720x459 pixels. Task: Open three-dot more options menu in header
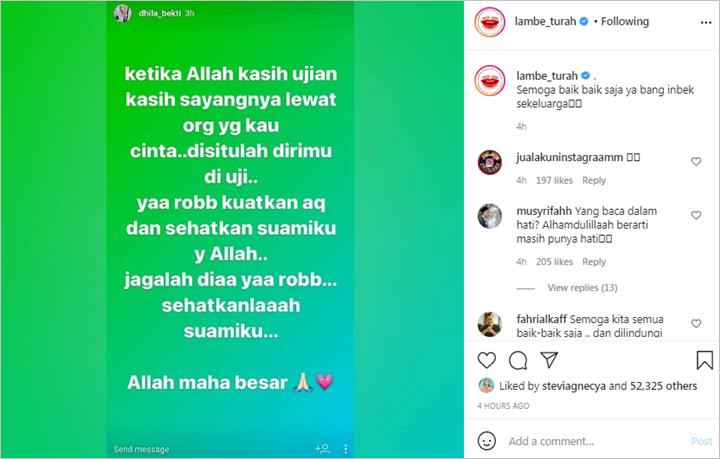(706, 22)
